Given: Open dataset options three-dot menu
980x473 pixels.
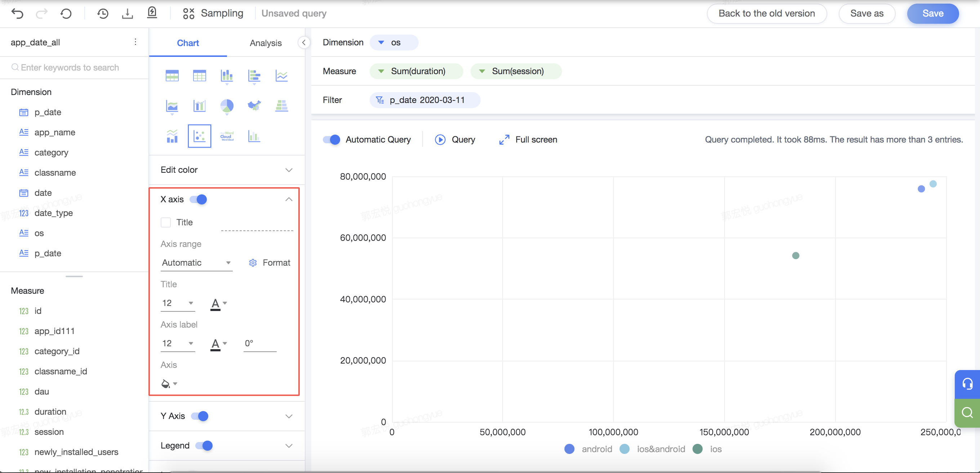Looking at the screenshot, I should (x=135, y=42).
